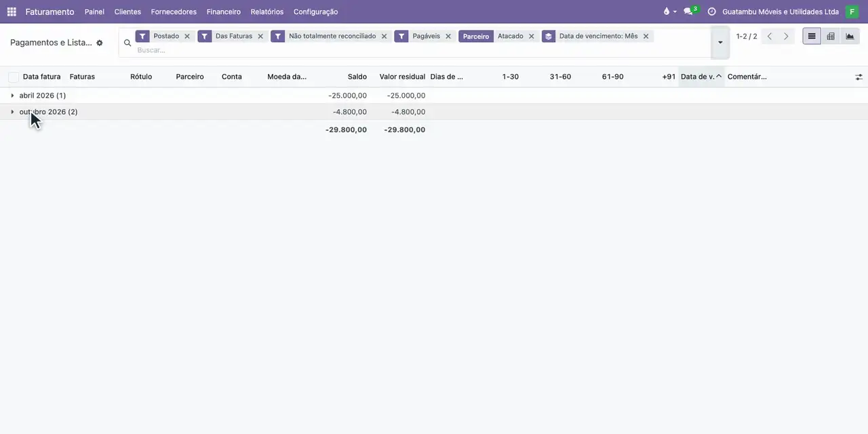
Task: Sort by the Data fatura column
Action: pos(42,77)
